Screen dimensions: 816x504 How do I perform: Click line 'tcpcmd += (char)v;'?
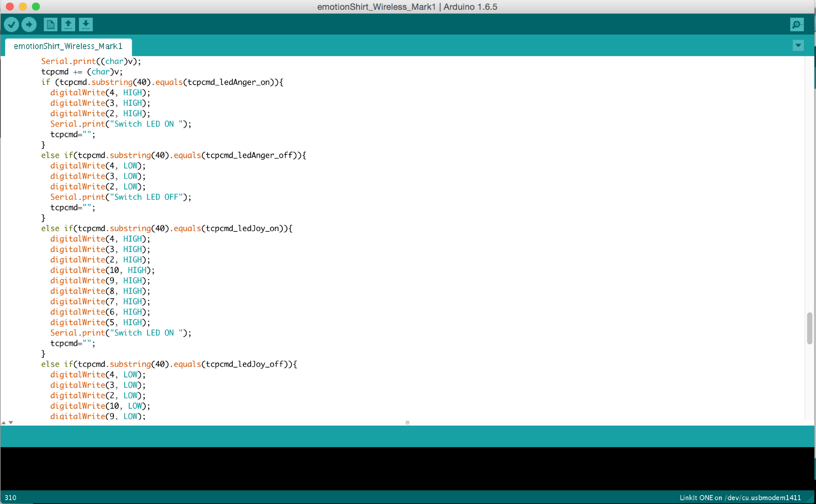coord(82,71)
